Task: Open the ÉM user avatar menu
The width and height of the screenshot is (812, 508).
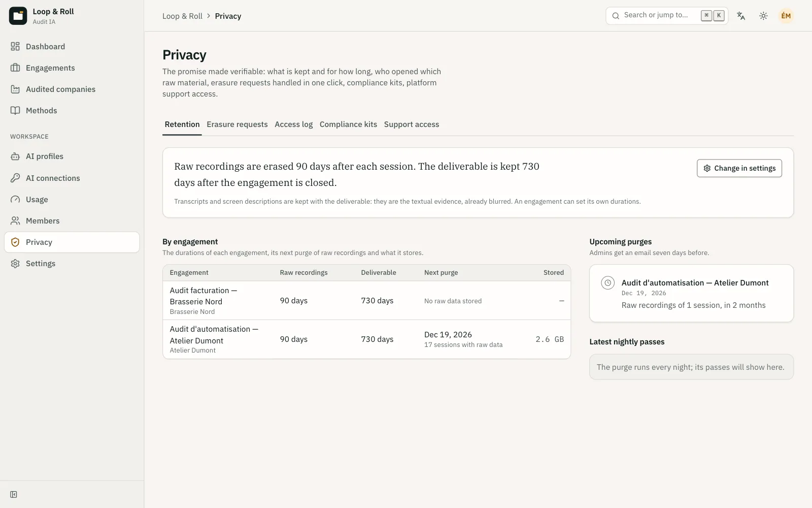Action: [786, 16]
